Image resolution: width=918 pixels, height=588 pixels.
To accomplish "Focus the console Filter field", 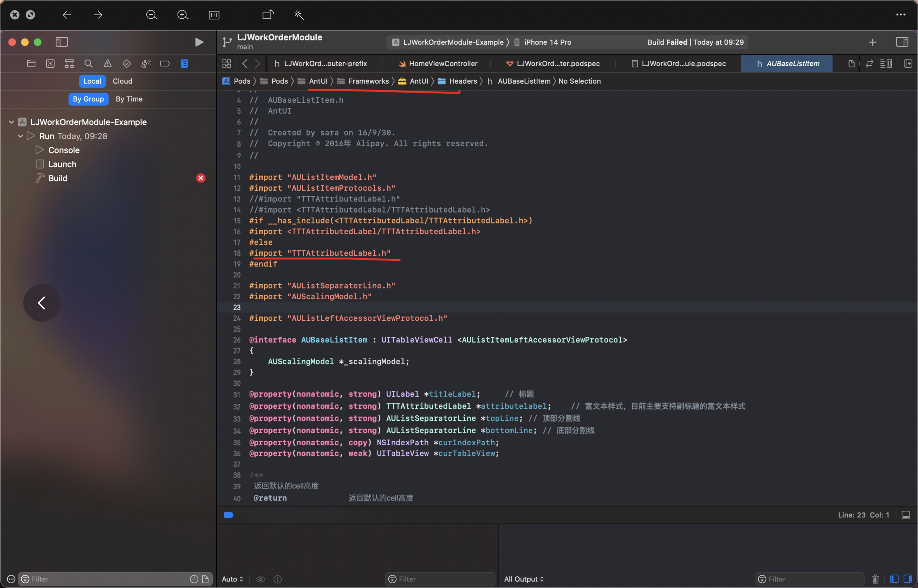I will [x=809, y=579].
